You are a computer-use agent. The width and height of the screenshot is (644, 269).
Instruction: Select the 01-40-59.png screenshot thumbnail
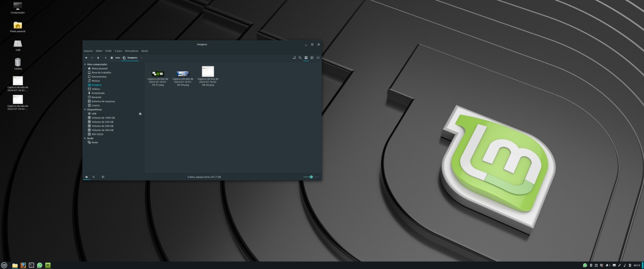[x=183, y=74]
